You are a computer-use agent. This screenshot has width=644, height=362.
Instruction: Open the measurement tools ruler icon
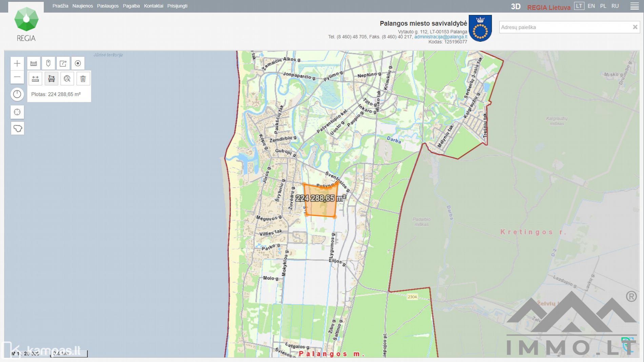[34, 63]
